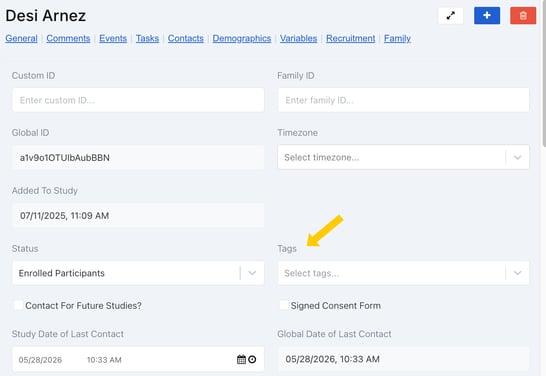Open the Contacts section link
Viewport: 546px width, 376px height.
point(186,38)
